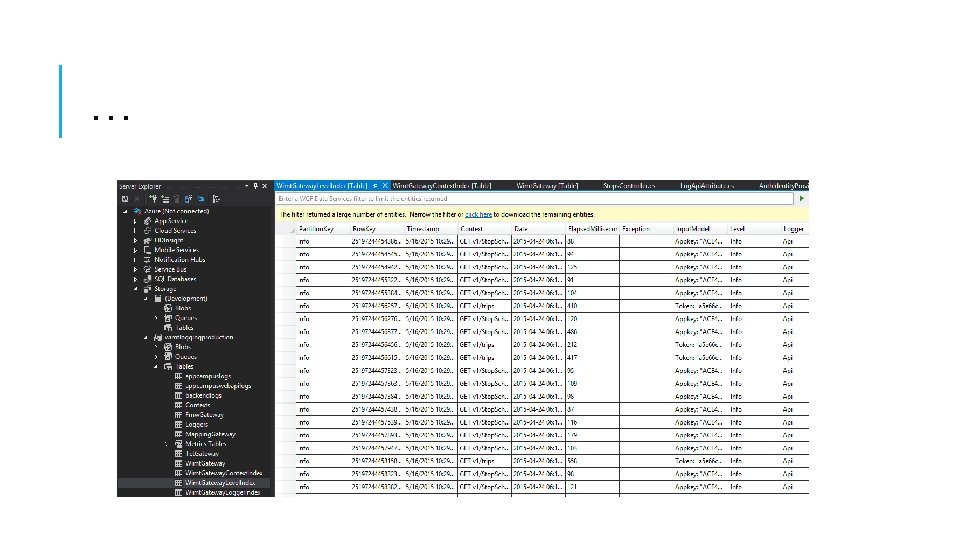960x540 pixels.
Task: Click the Metrics Tables icon
Action: (x=178, y=444)
